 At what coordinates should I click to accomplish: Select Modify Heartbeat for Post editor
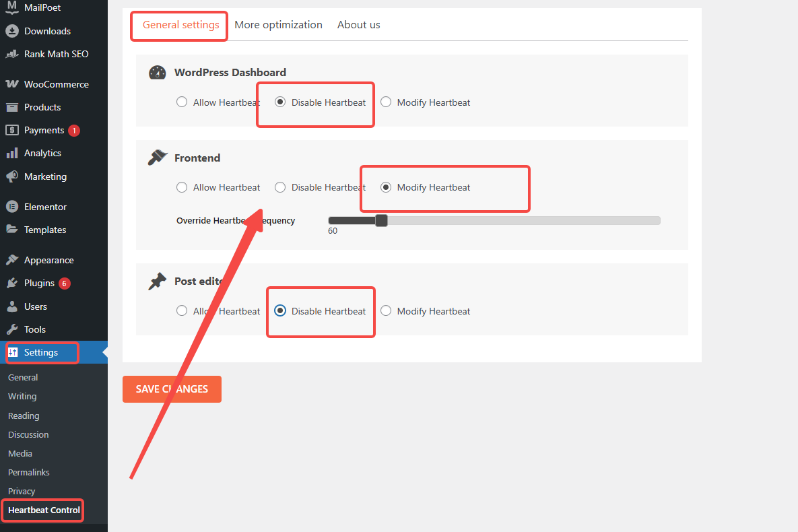tap(386, 310)
